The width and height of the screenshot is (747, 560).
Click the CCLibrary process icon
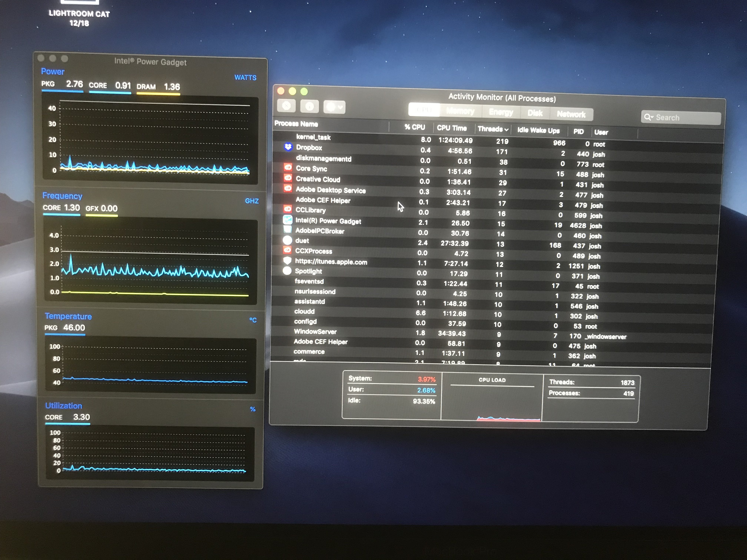click(287, 209)
